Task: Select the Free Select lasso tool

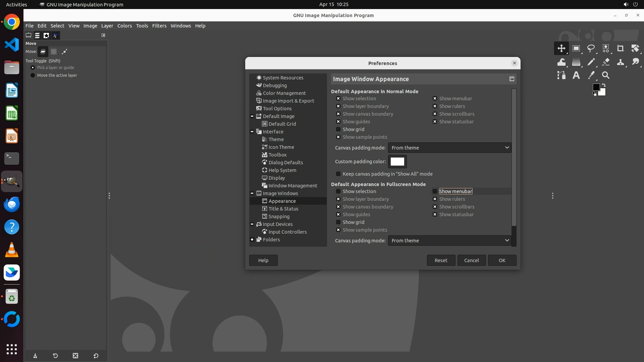Action: [591, 49]
